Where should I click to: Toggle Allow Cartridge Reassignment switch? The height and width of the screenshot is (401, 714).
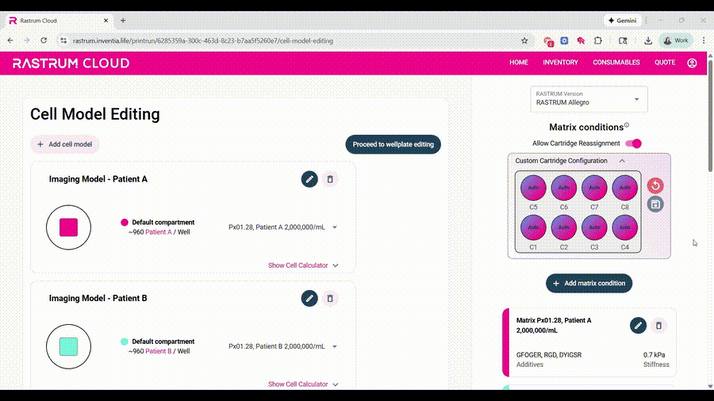coord(633,143)
